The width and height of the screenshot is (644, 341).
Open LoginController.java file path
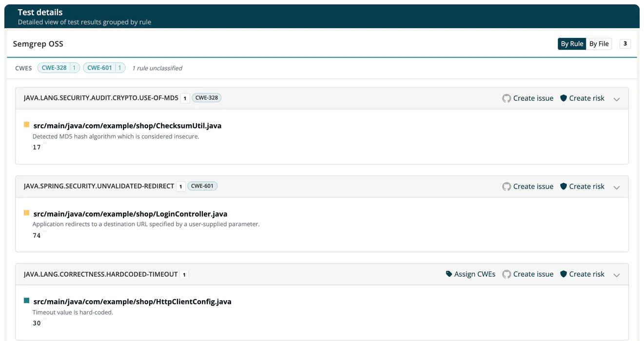coord(130,214)
